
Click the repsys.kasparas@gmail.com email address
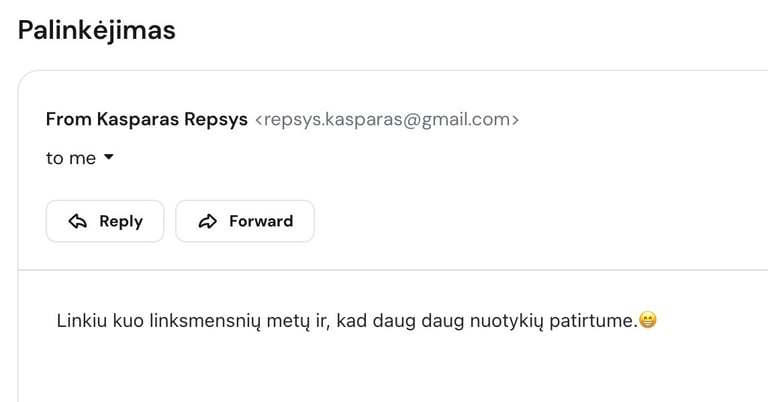387,120
